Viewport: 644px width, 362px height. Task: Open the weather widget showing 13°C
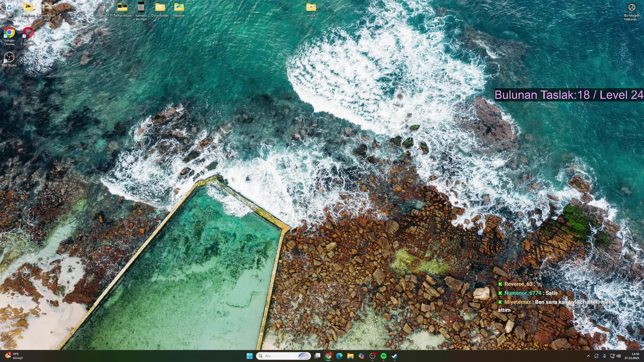(x=14, y=356)
